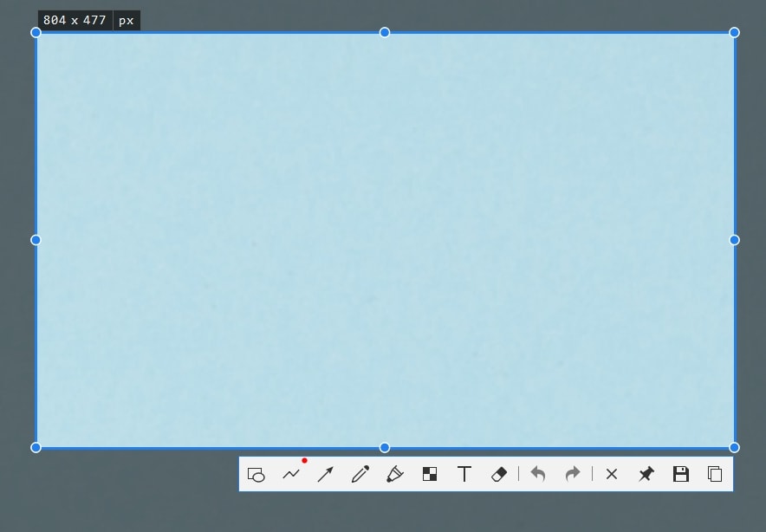
Task: Click the 804 x 477 size readout
Action: pyautogui.click(x=75, y=21)
